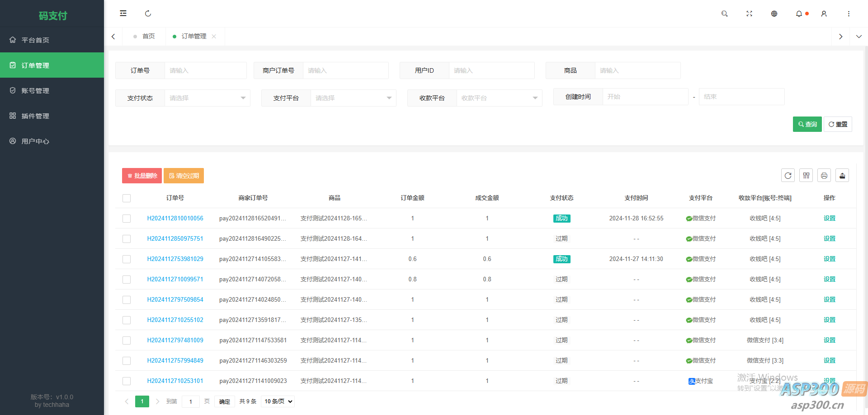Export data using the export icon
The height and width of the screenshot is (415, 868).
[x=842, y=175]
